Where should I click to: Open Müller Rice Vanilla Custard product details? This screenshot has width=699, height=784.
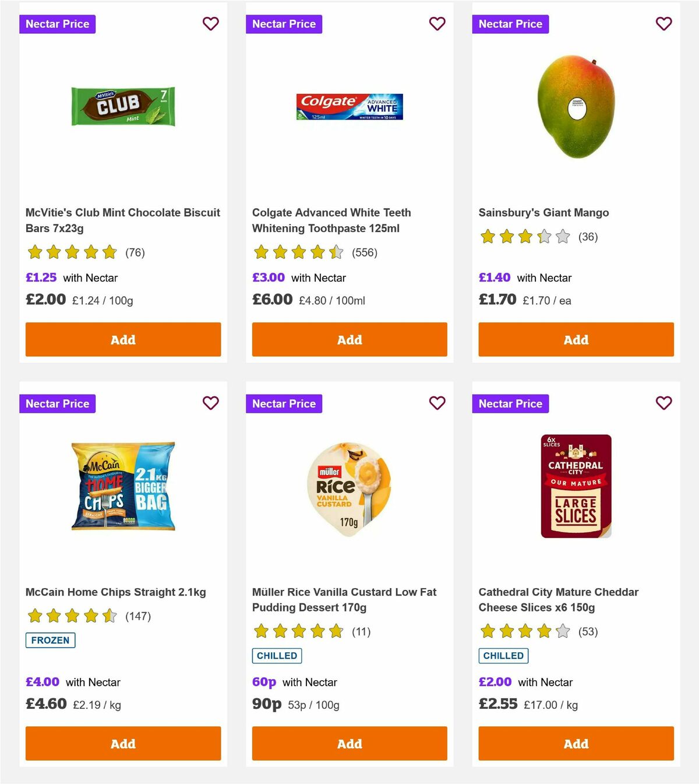[x=344, y=599]
